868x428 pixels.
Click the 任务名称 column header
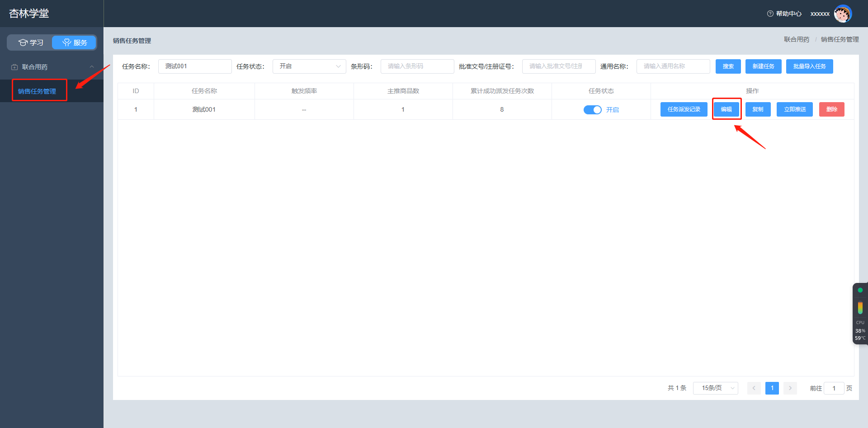tap(204, 91)
